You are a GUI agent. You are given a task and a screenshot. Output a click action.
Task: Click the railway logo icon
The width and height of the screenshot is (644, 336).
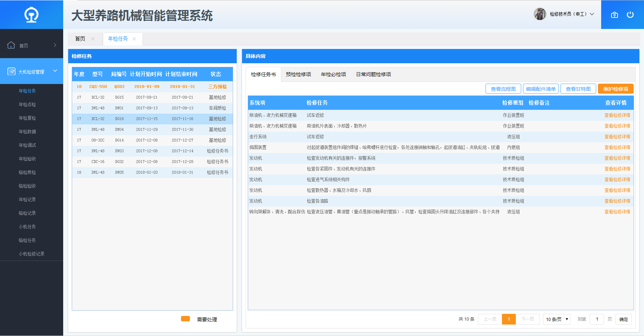click(31, 15)
